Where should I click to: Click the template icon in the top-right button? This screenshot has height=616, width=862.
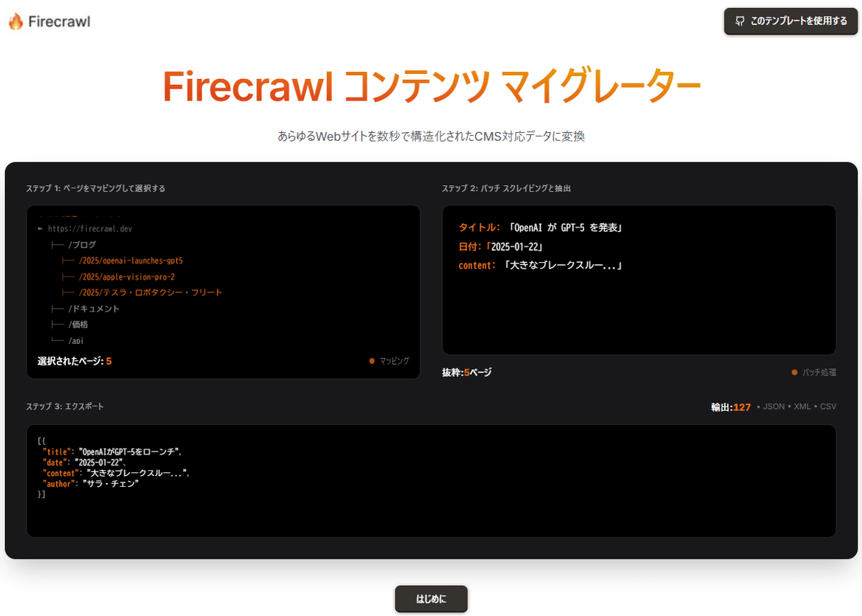coord(739,21)
